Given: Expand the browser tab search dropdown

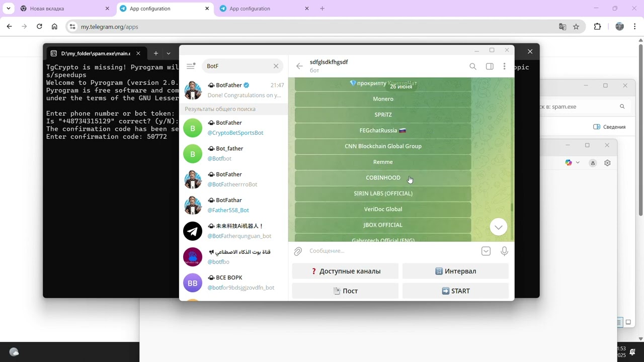Looking at the screenshot, I should 9,9.
